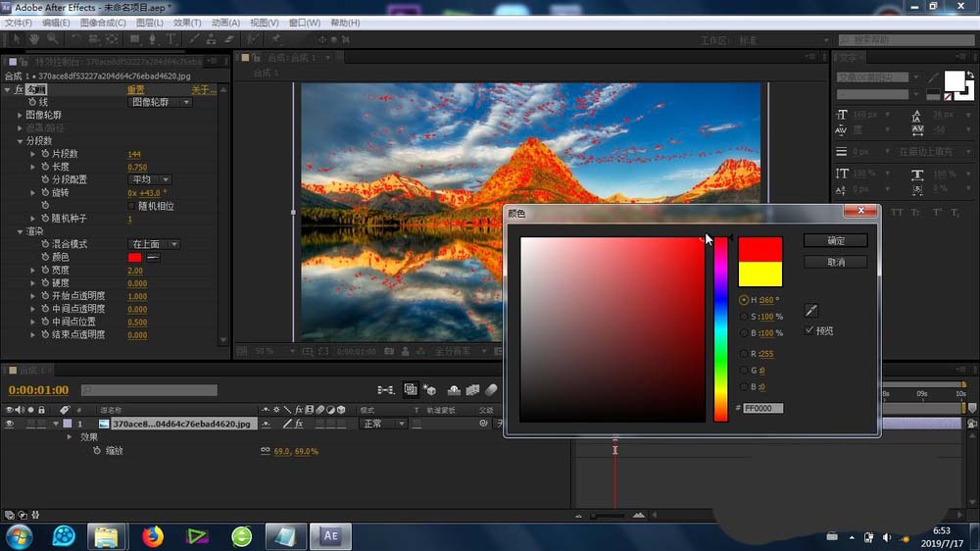
Task: Expand the 图像轮廓 property group
Action: point(20,115)
